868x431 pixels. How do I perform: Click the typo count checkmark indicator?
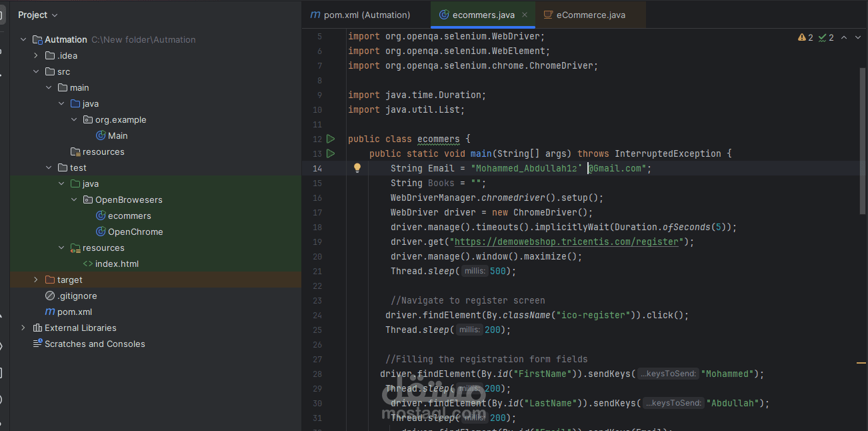826,37
